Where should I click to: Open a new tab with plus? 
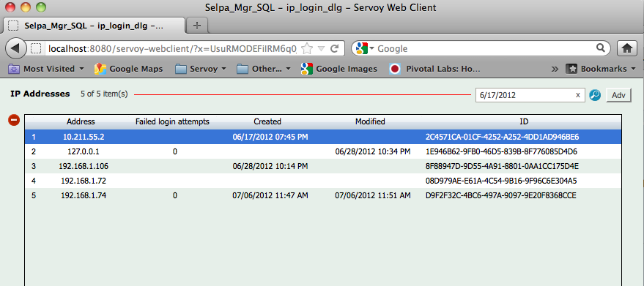[197, 26]
